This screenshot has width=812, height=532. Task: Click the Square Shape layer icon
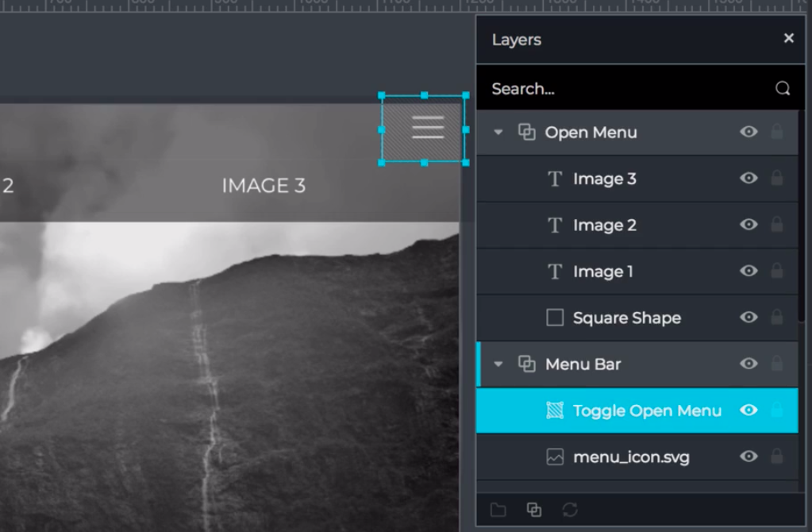[x=554, y=318]
